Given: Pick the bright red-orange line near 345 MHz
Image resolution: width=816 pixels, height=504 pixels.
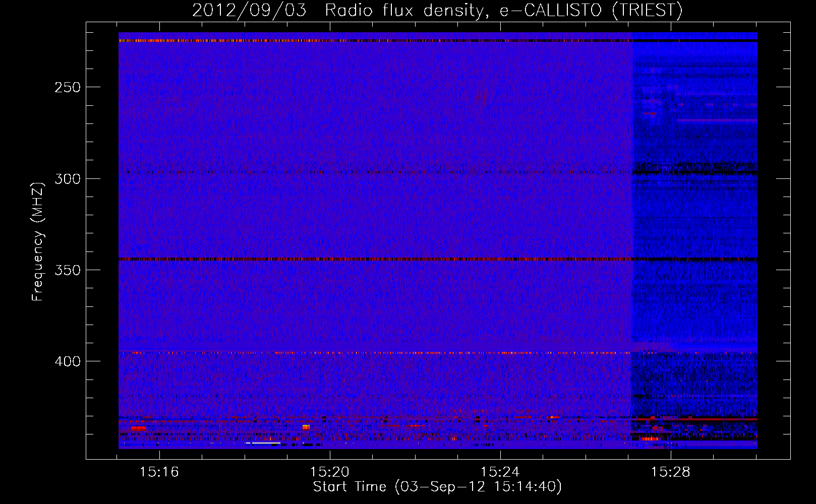Looking at the screenshot, I should [438, 260].
